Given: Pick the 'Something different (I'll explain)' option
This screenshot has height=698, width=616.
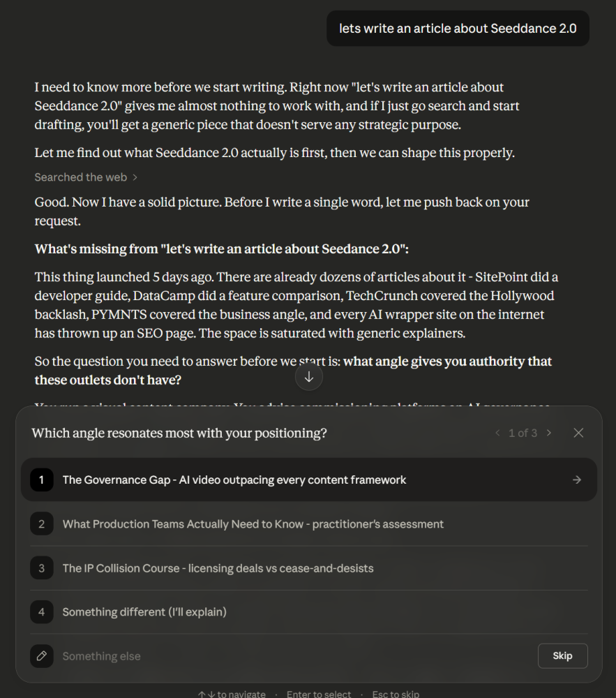Looking at the screenshot, I should coord(144,611).
